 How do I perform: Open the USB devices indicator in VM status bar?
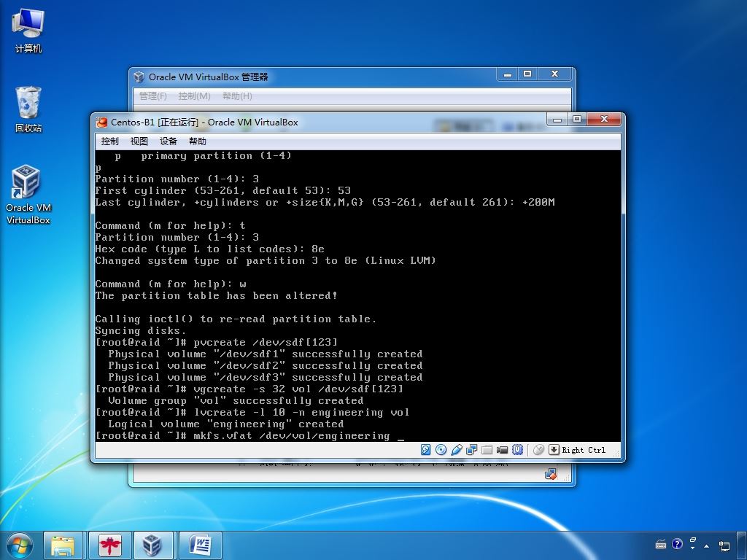point(457,449)
